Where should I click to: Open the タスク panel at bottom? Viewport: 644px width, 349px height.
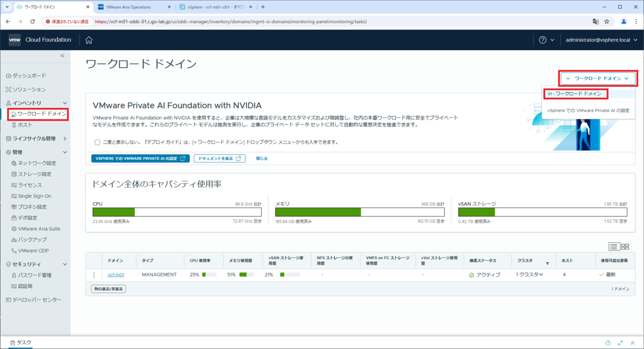pyautogui.click(x=20, y=343)
